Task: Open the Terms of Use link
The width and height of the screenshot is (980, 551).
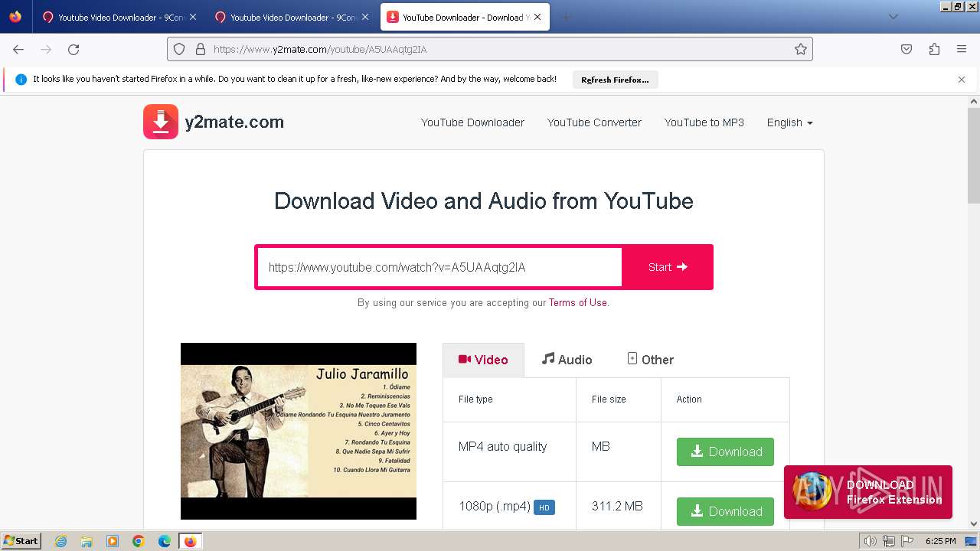Action: pyautogui.click(x=577, y=302)
